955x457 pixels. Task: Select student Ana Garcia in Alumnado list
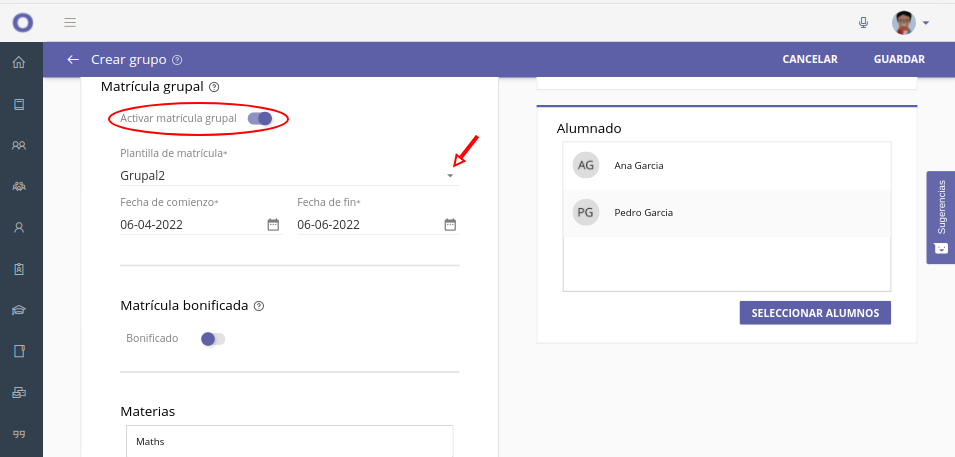click(639, 166)
